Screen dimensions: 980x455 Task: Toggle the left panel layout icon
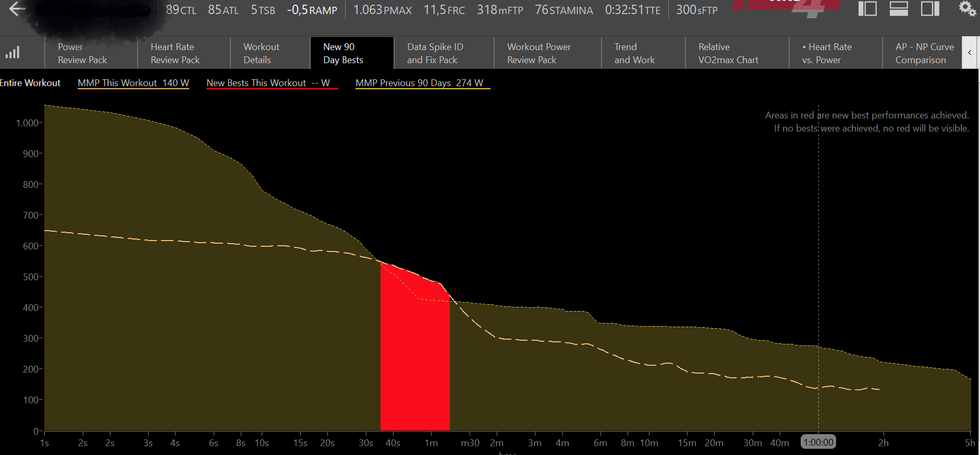(x=867, y=9)
